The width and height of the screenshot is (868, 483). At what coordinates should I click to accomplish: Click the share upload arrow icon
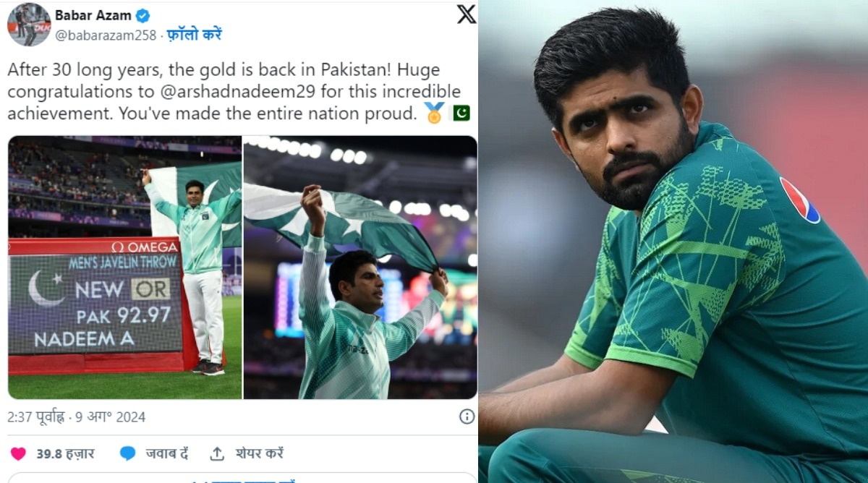(217, 453)
